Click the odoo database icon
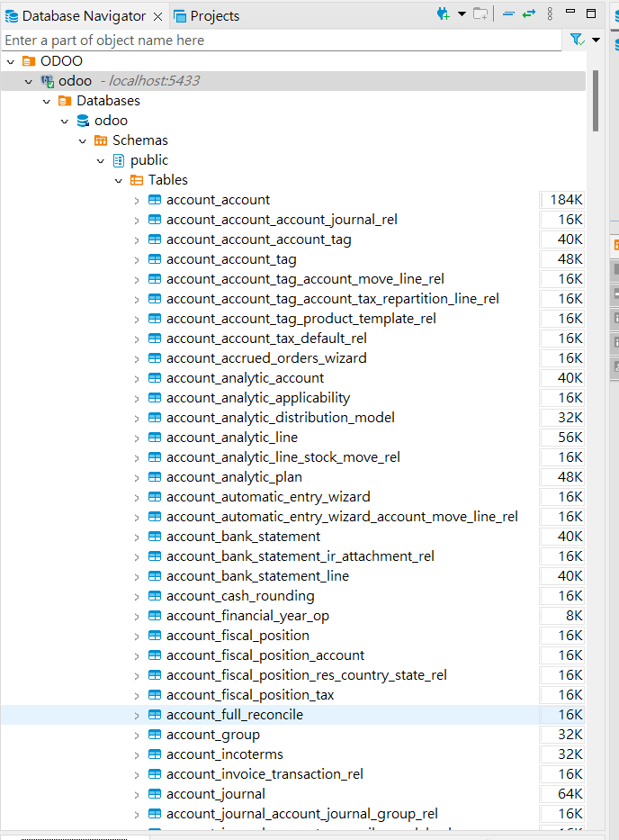The image size is (619, 840). [83, 121]
